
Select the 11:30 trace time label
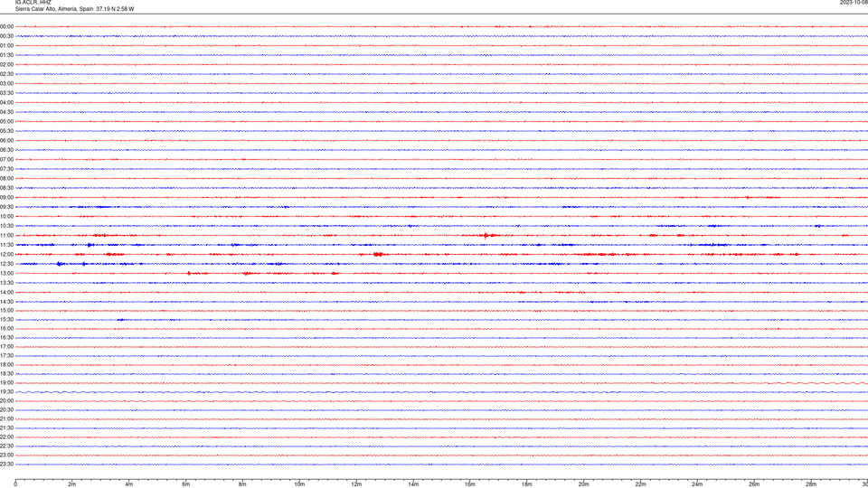[x=6, y=245]
